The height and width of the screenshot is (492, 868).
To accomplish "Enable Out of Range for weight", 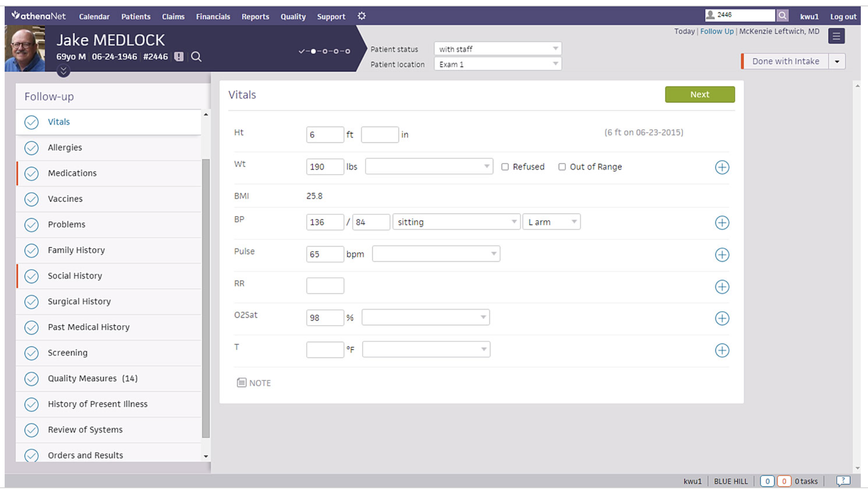I will [562, 167].
